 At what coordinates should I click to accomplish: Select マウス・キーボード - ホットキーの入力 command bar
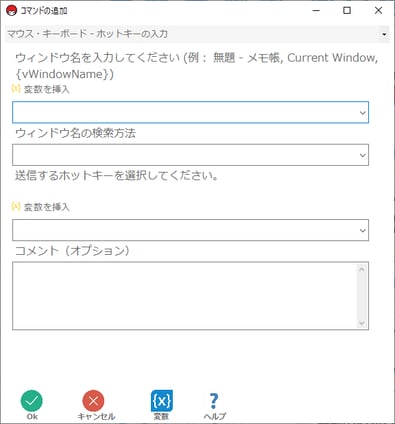(x=197, y=34)
